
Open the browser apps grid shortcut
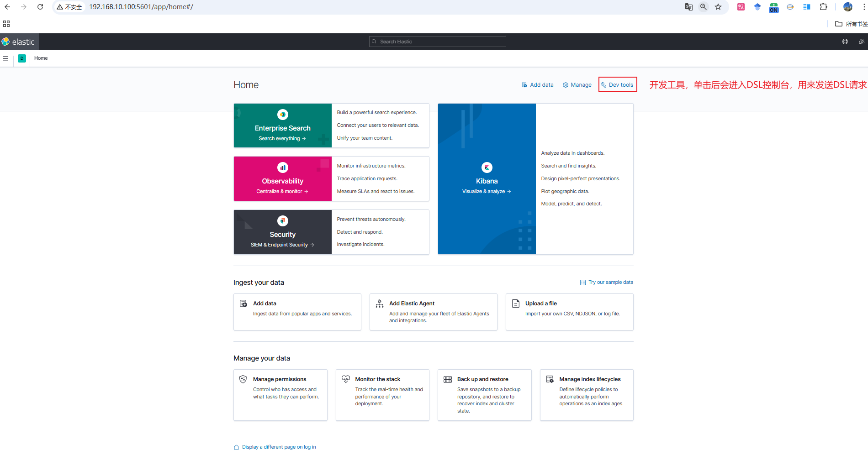coord(6,24)
